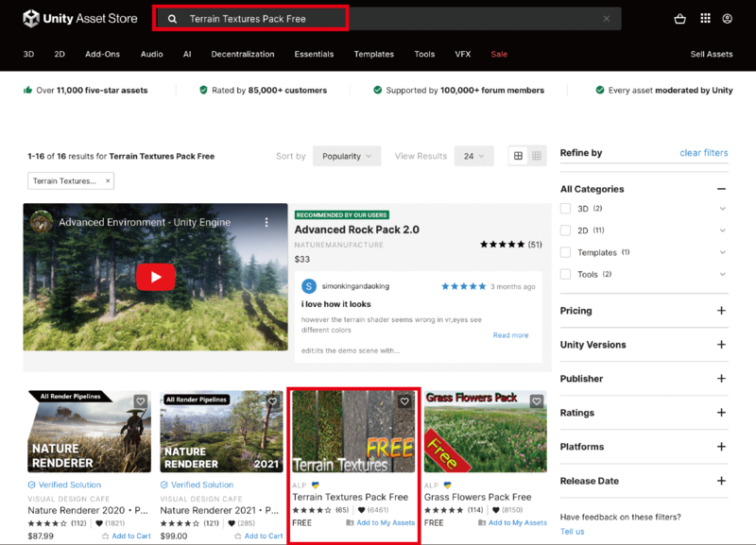Switch to large grid view icon
Viewport: 756px width, 545px height.
pos(518,156)
